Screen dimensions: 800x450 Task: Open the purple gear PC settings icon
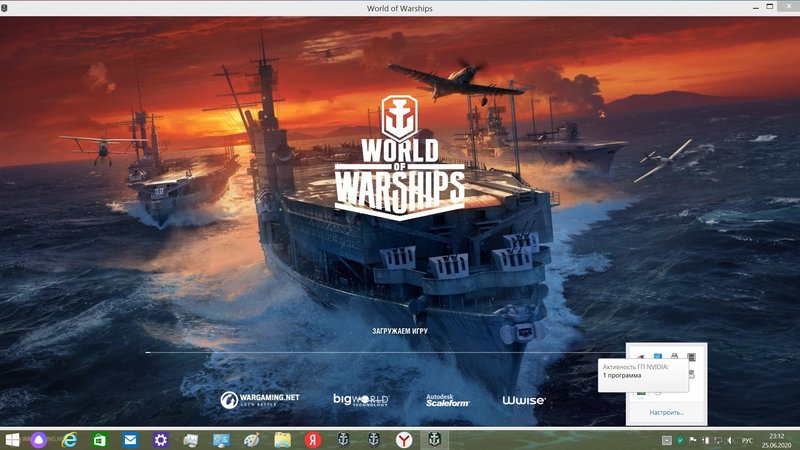pyautogui.click(x=160, y=440)
